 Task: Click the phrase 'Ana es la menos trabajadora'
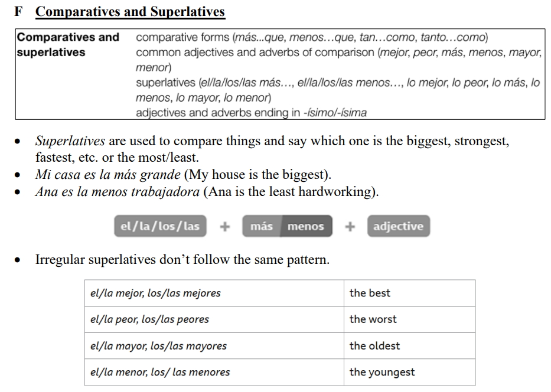[x=116, y=192]
